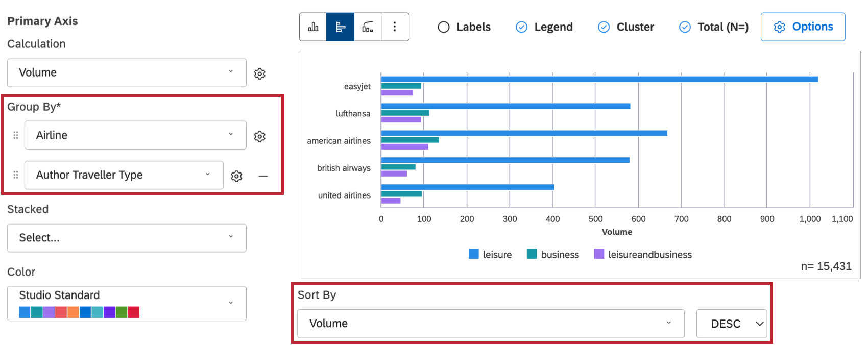This screenshot has height=345, width=868.
Task: Click the british airways axis label
Action: [344, 168]
